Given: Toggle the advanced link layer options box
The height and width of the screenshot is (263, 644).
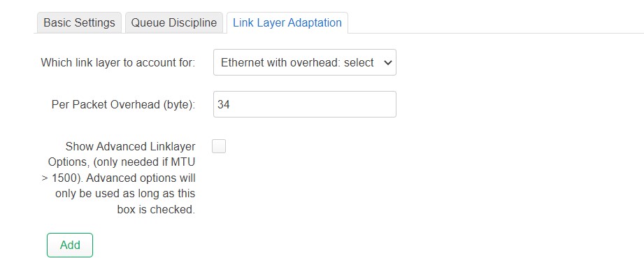Looking at the screenshot, I should [219, 146].
